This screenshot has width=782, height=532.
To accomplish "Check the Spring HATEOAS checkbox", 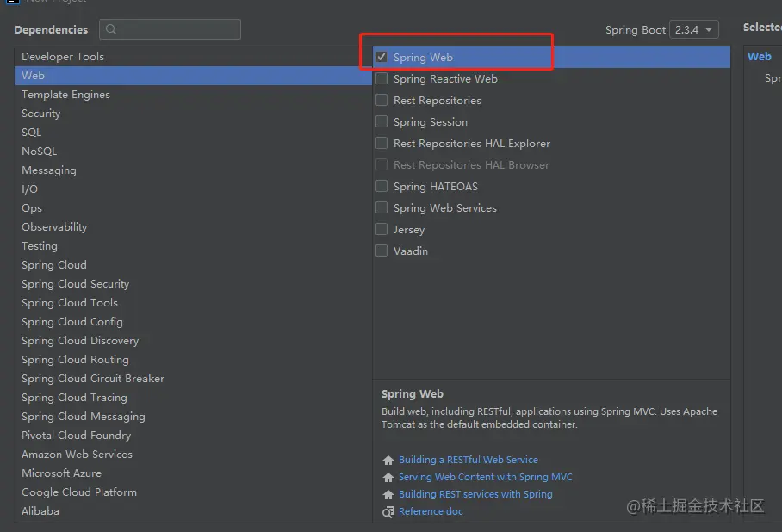I will pos(382,186).
